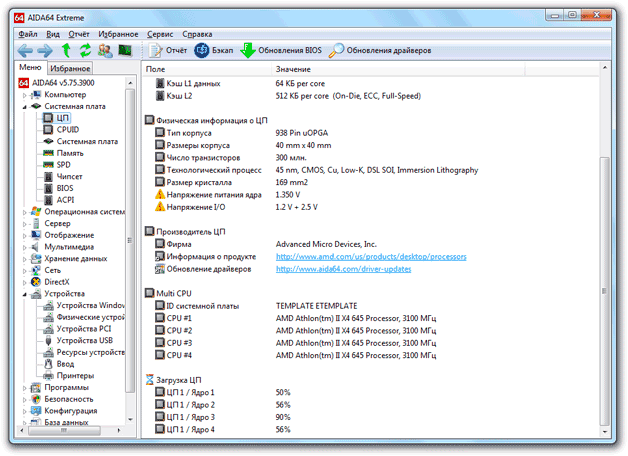Select ЦП in the tree
628x456 pixels.
pos(57,118)
